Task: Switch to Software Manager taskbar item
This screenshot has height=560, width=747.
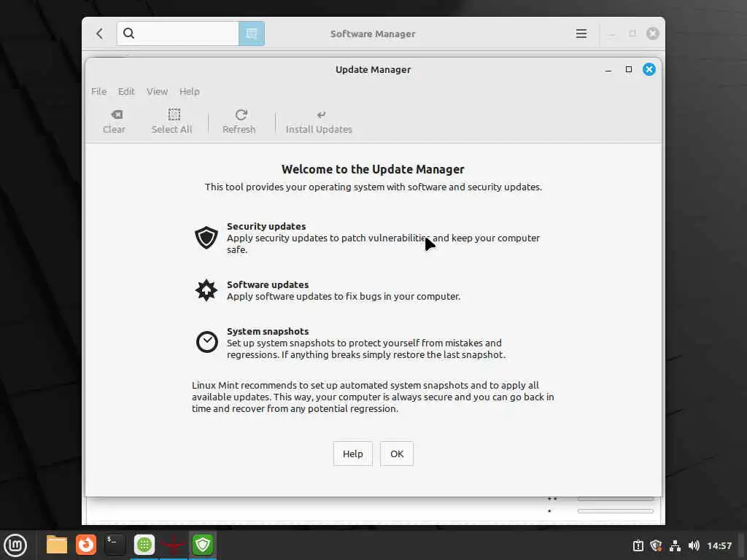Action: click(x=144, y=545)
